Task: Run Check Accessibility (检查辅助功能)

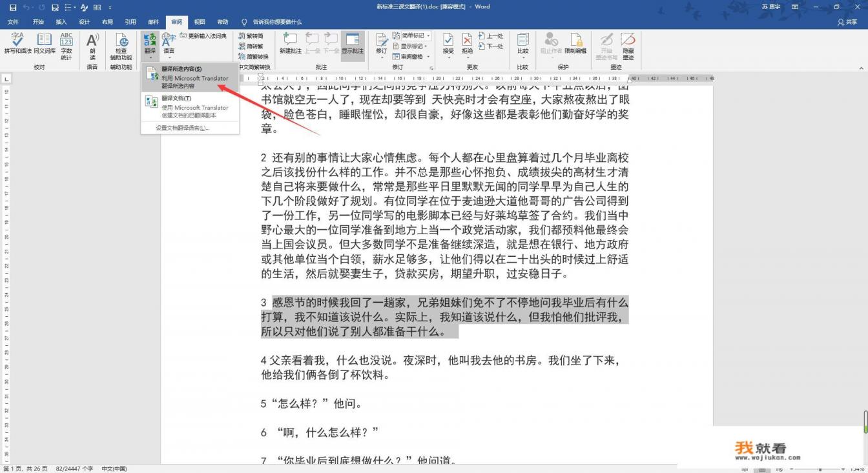Action: [121, 46]
